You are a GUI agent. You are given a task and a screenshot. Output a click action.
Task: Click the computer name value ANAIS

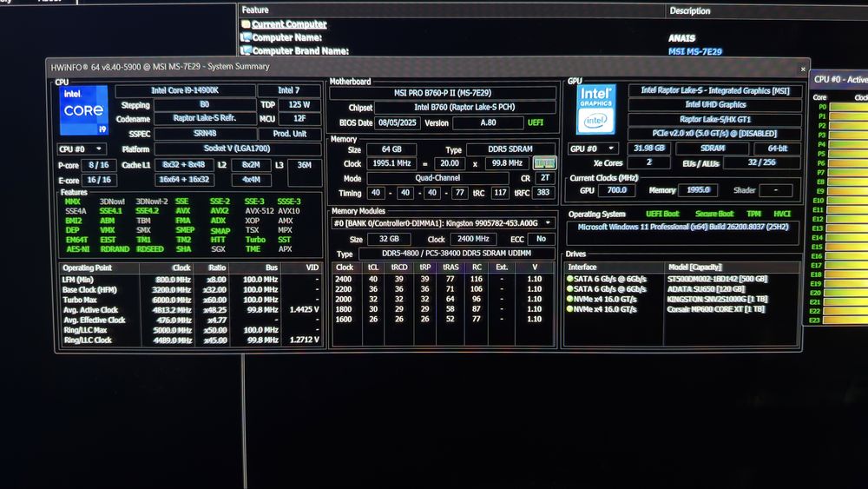(681, 38)
